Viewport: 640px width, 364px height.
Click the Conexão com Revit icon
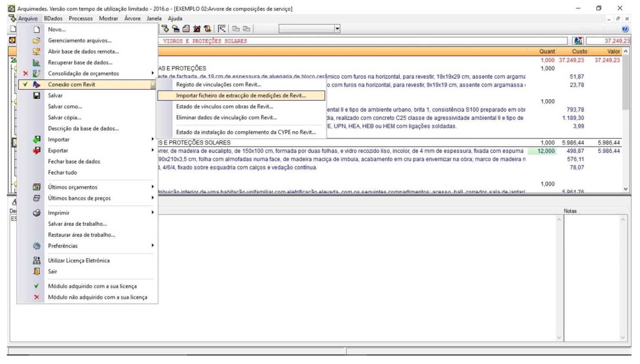coord(37,85)
